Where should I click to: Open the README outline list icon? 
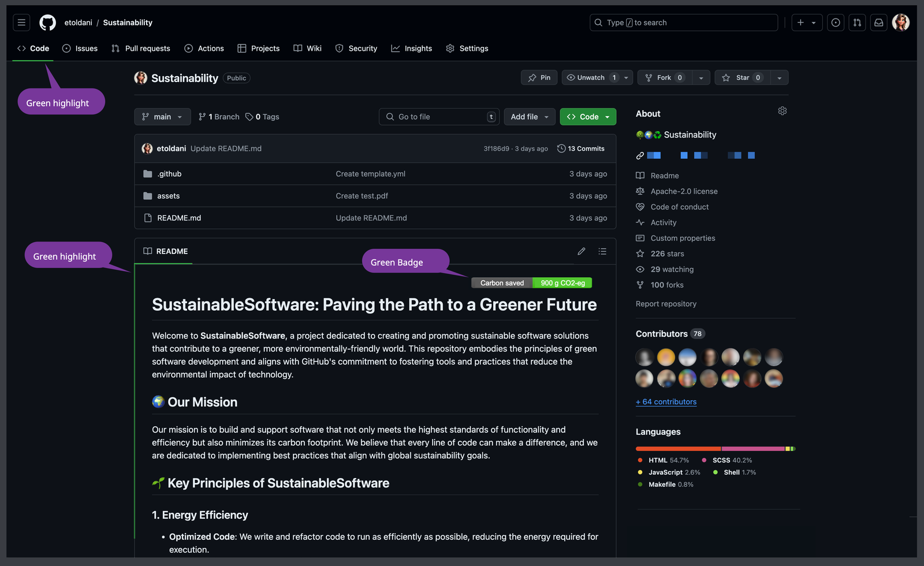coord(602,251)
